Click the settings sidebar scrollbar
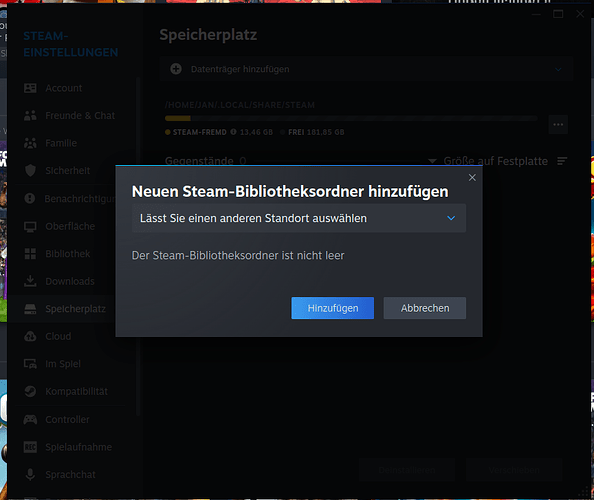This screenshot has width=594, height=500. coord(138,246)
